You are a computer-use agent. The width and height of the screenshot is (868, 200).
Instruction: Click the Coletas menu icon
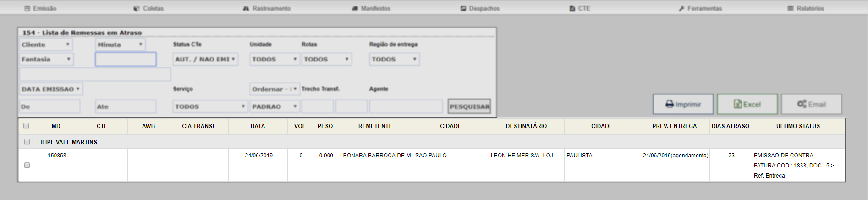(x=137, y=8)
